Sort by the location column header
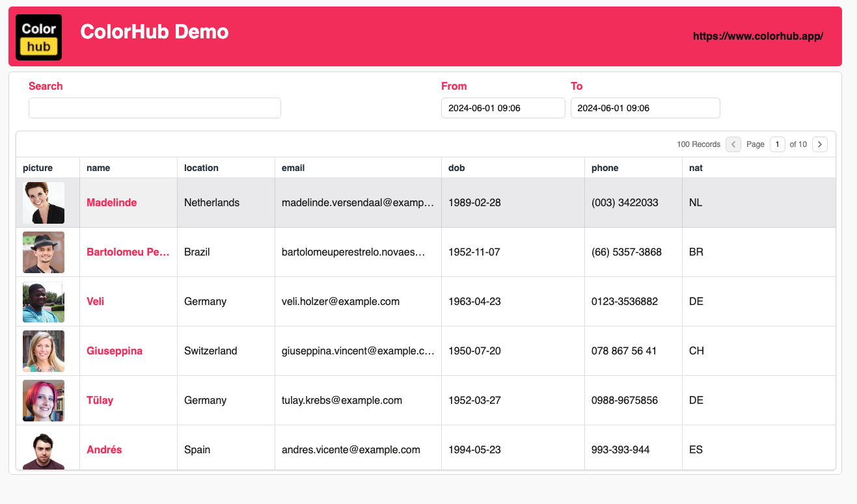 tap(201, 168)
